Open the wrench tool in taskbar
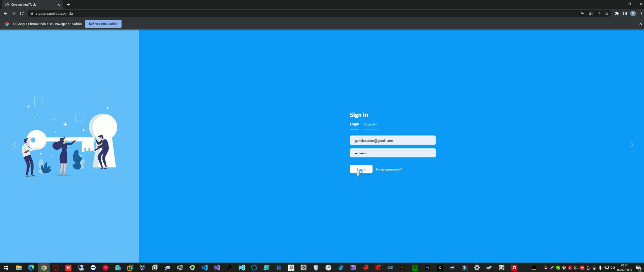The height and width of the screenshot is (272, 644). point(229,268)
